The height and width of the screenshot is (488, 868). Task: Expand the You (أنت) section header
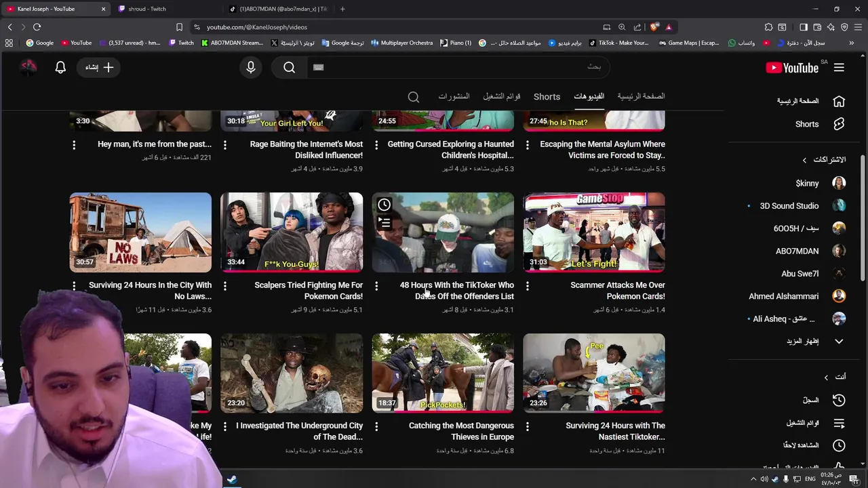coord(835,377)
